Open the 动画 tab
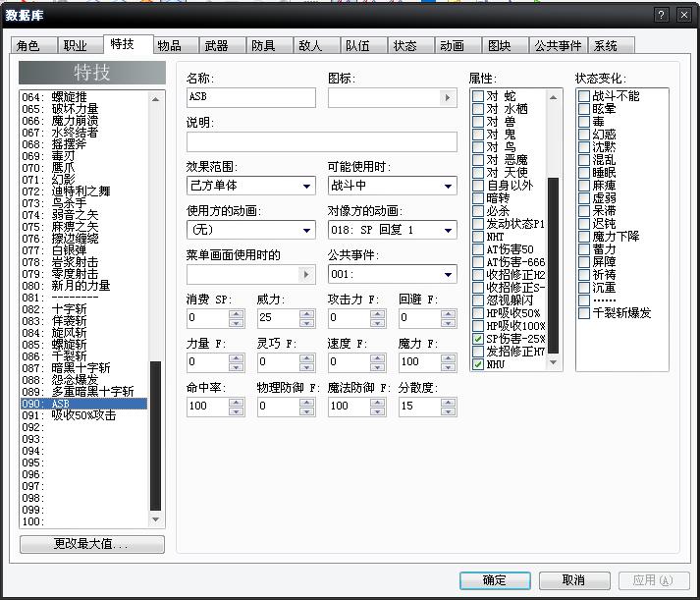Screen dimensions: 700x600 pyautogui.click(x=458, y=45)
